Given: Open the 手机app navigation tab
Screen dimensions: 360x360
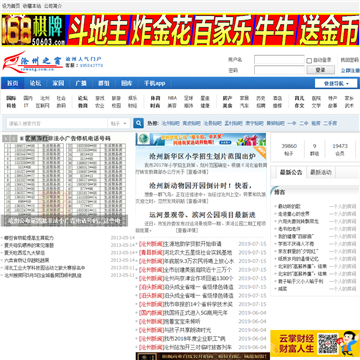Looking at the screenshot, I should click(154, 83).
